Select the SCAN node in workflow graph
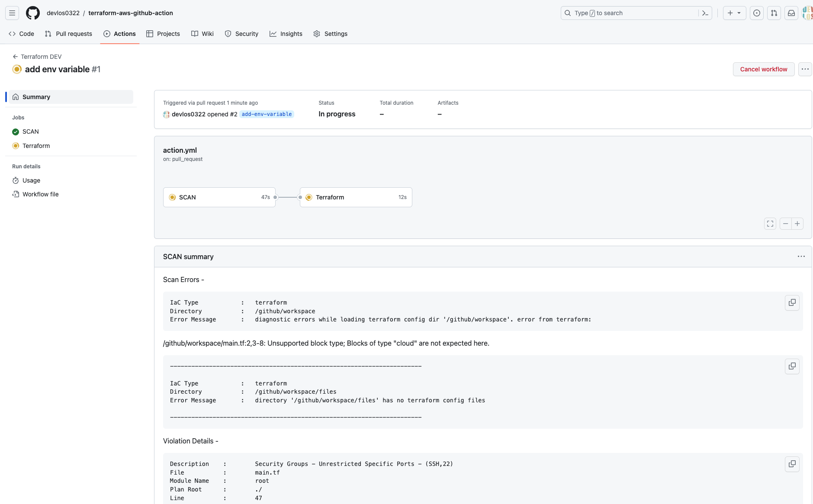 219,197
